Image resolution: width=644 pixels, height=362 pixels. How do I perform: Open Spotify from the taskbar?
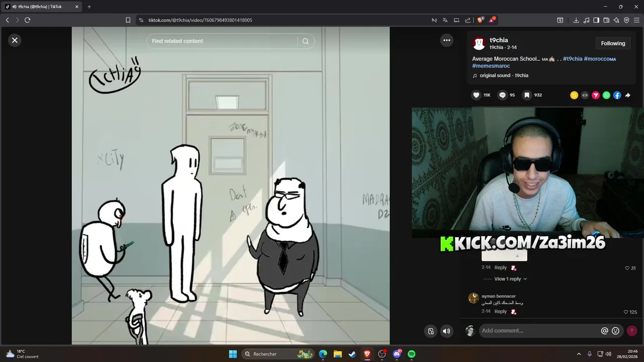pyautogui.click(x=412, y=354)
